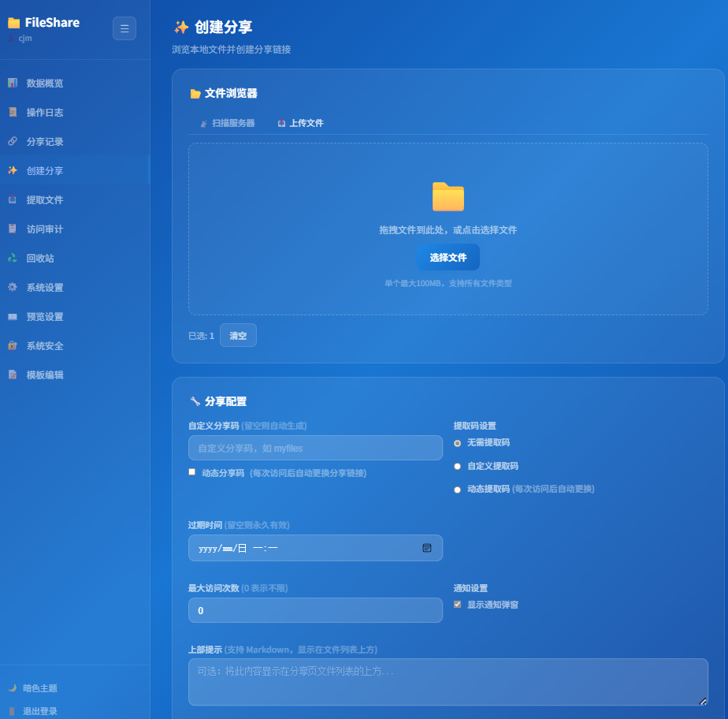This screenshot has height=719, width=728.
Task: Focus the 自定义分享码 input field
Action: pos(315,448)
